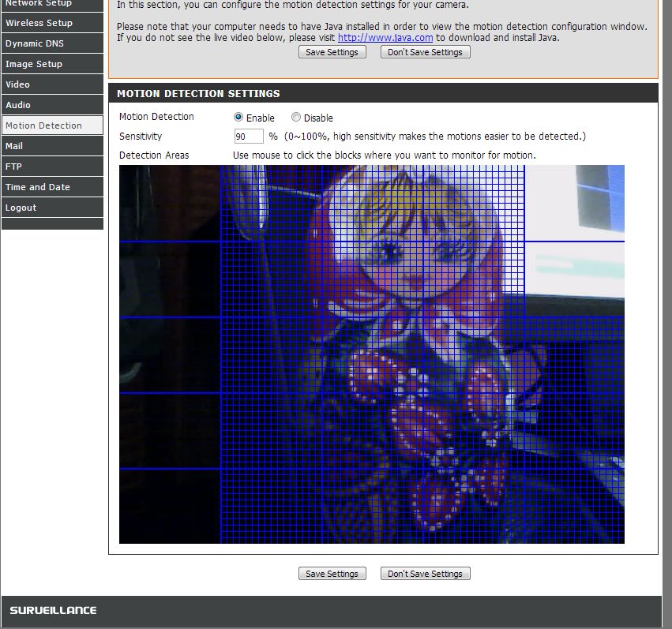Go to FTP settings

point(52,167)
